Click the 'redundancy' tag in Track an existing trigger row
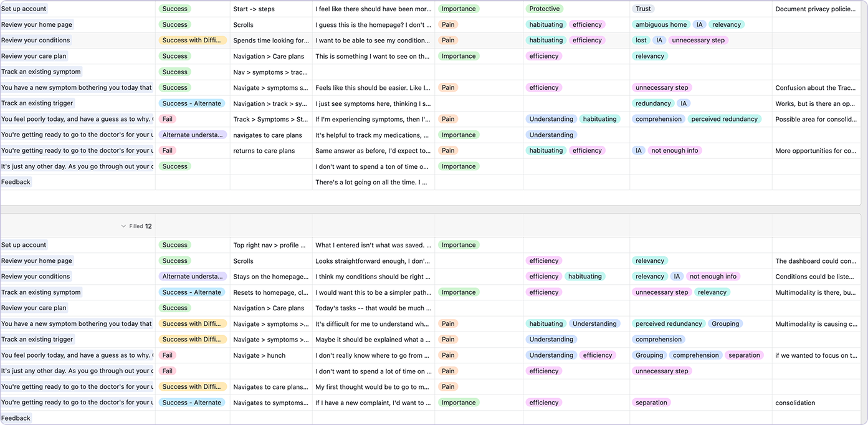This screenshot has height=425, width=868. (653, 103)
